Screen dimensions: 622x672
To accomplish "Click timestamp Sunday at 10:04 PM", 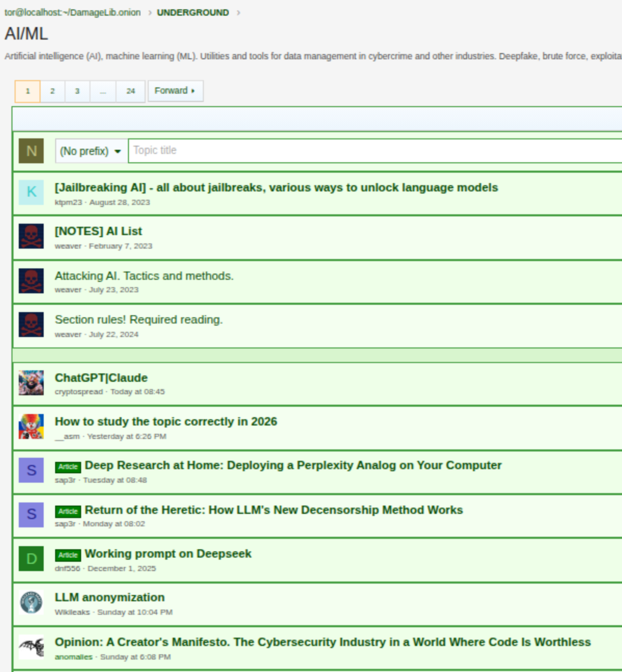I will coord(135,612).
